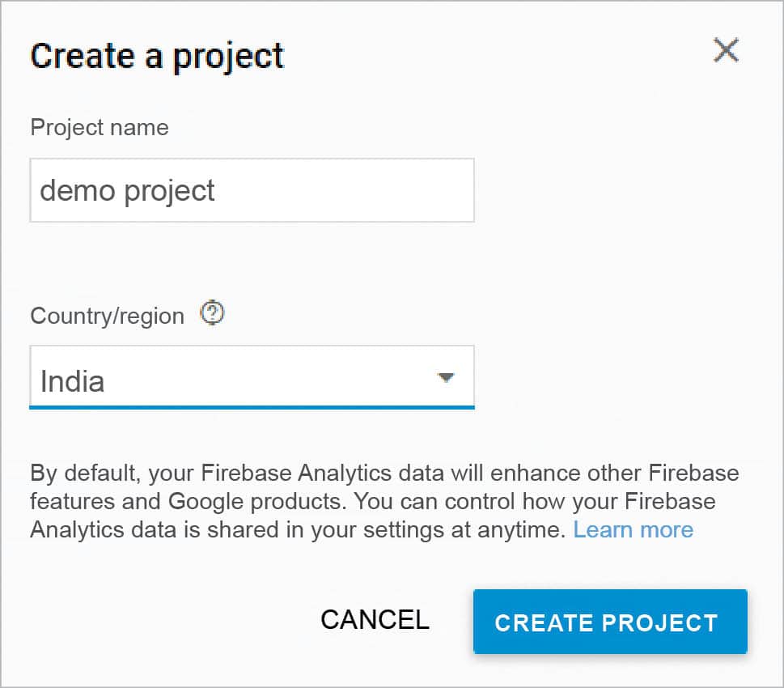
Task: Expand the India country selector
Action: point(252,378)
